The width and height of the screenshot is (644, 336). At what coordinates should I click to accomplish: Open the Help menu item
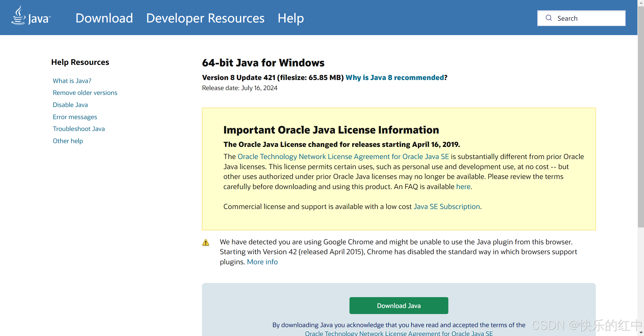(290, 18)
